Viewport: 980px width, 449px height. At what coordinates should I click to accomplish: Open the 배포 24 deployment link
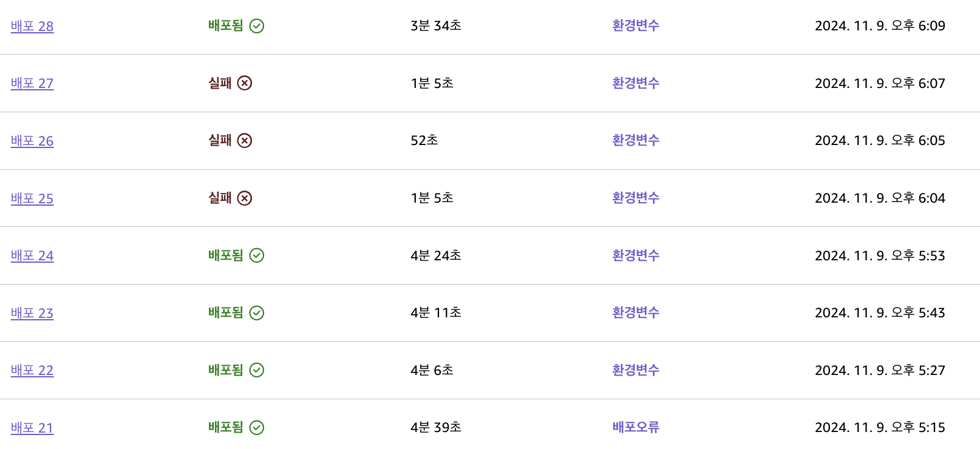point(32,255)
